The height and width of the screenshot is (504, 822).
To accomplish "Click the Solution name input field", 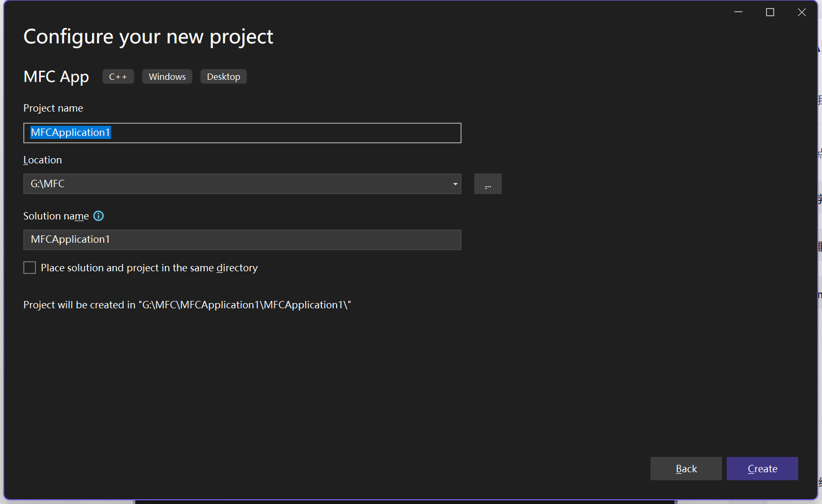I will point(242,240).
